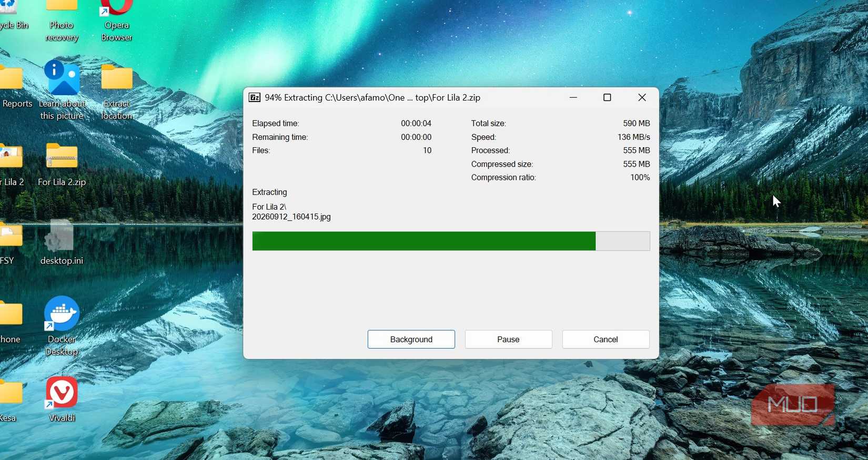
Task: Select the Docker Desktop shortcut
Action: tap(62, 326)
